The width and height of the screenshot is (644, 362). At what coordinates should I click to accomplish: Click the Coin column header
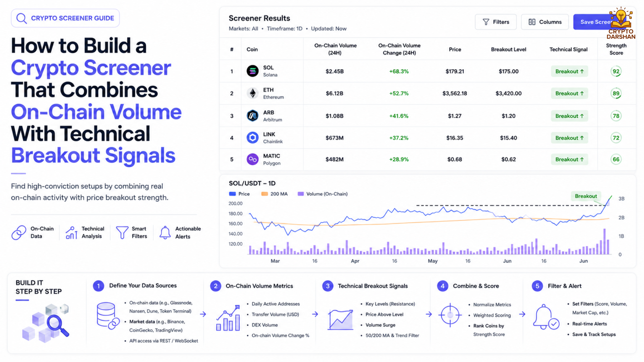point(252,50)
